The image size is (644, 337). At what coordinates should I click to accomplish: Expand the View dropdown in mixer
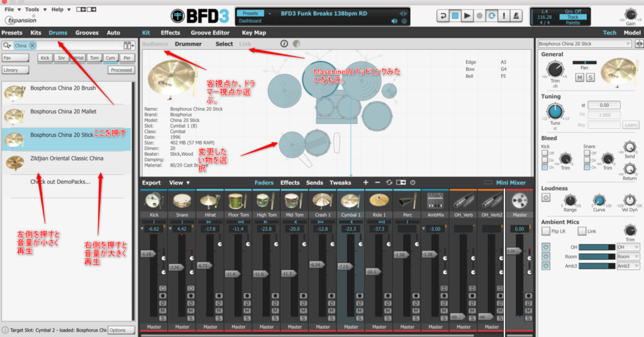pos(180,183)
